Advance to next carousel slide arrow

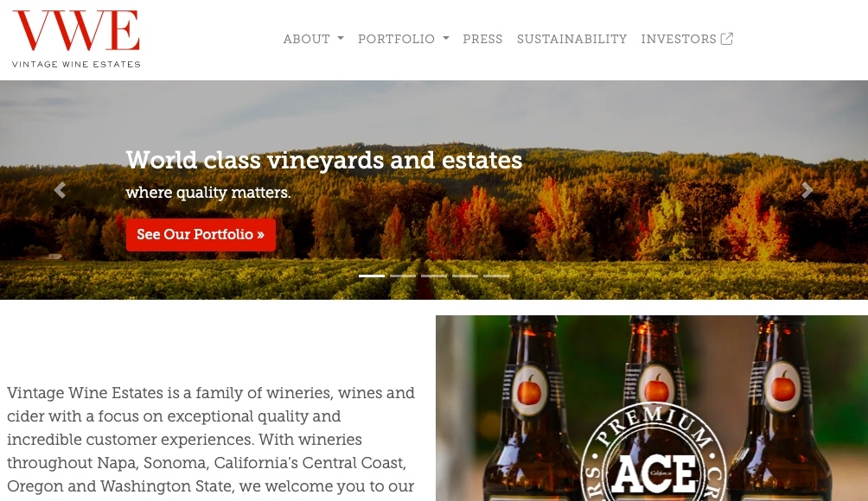(x=807, y=190)
